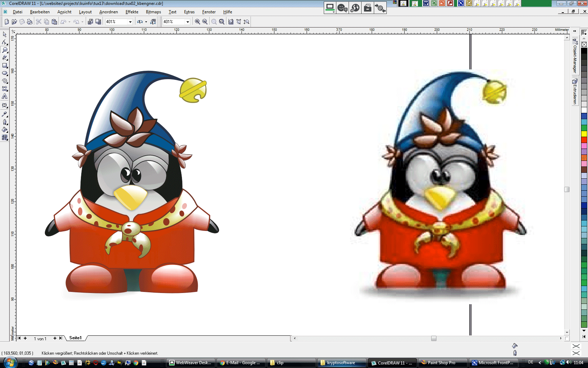
Task: Select the Interactive Blend tool
Action: point(5,105)
